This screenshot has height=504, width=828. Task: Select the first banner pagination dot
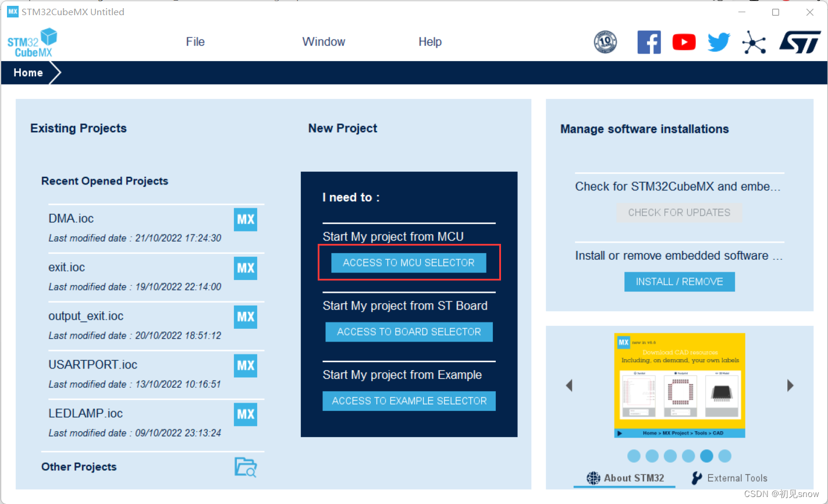634,456
